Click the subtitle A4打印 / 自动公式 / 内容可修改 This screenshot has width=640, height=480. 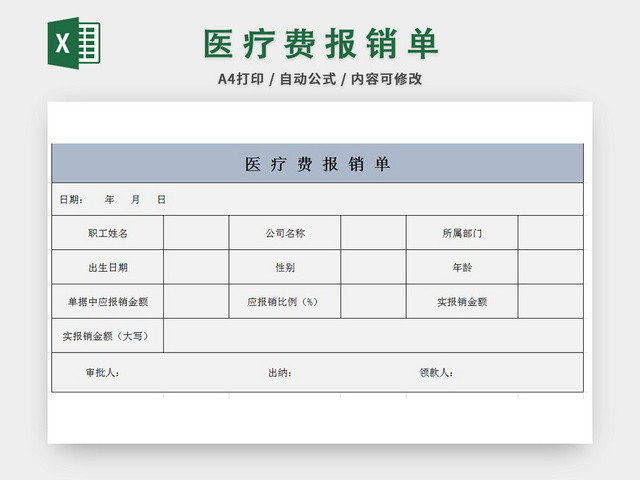point(320,79)
